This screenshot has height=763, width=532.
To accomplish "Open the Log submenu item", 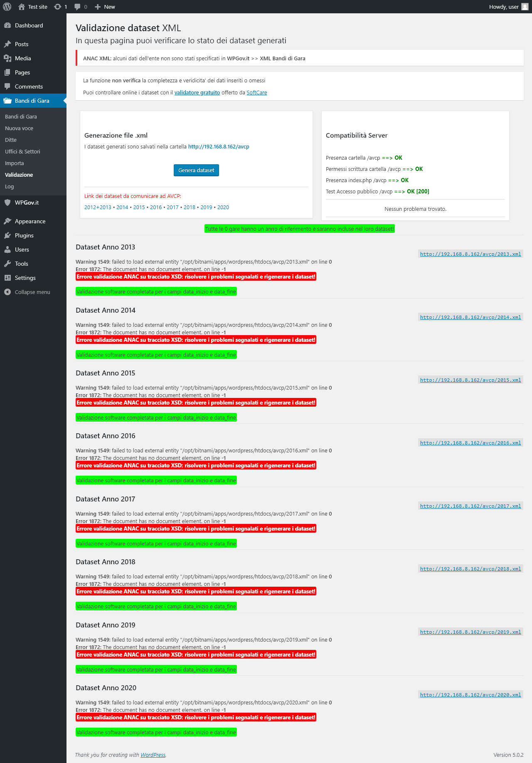I will (x=9, y=187).
